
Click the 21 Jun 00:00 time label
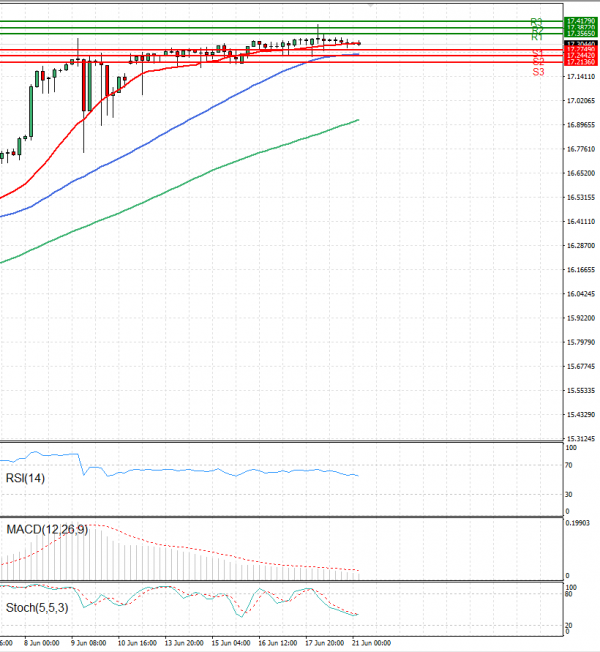pyautogui.click(x=372, y=643)
